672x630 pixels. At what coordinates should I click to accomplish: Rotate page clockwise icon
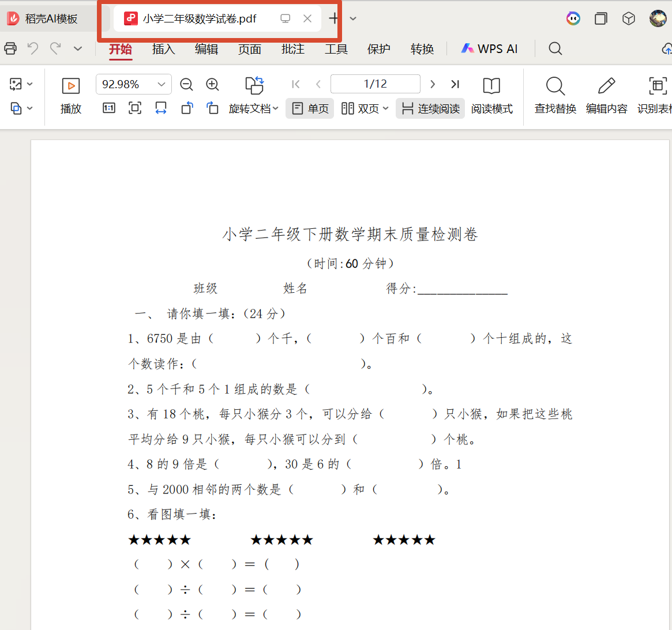pyautogui.click(x=213, y=108)
